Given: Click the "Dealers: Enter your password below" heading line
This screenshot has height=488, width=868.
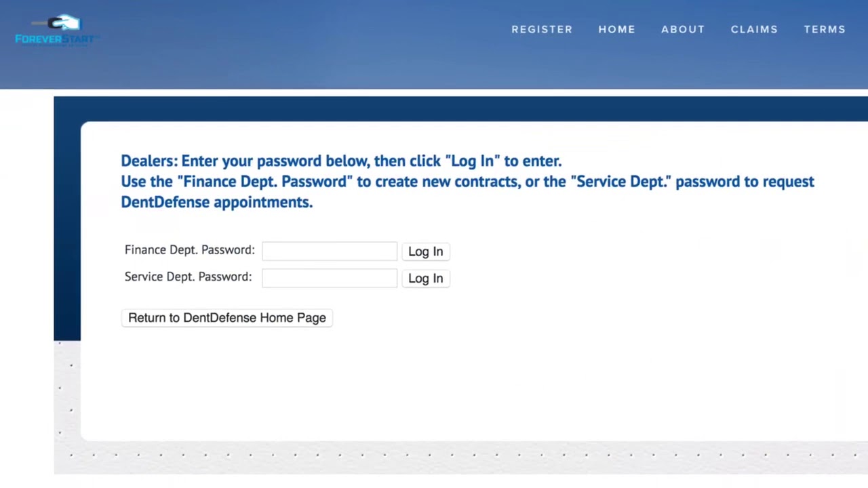Looking at the screenshot, I should (341, 161).
